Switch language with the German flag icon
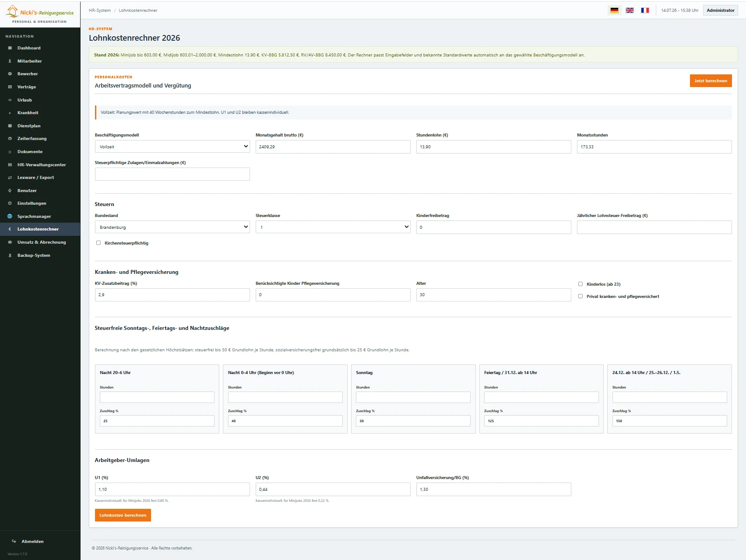746x560 pixels. [x=614, y=10]
